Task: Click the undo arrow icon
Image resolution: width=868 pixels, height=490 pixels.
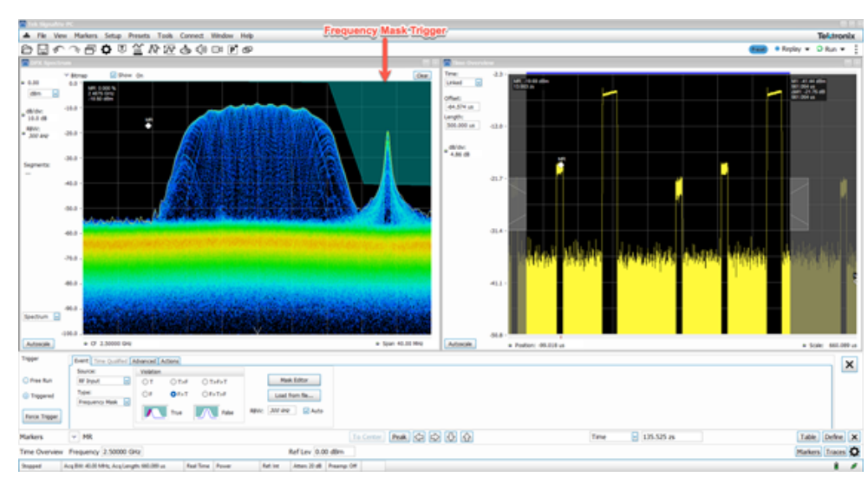Action: coord(59,49)
